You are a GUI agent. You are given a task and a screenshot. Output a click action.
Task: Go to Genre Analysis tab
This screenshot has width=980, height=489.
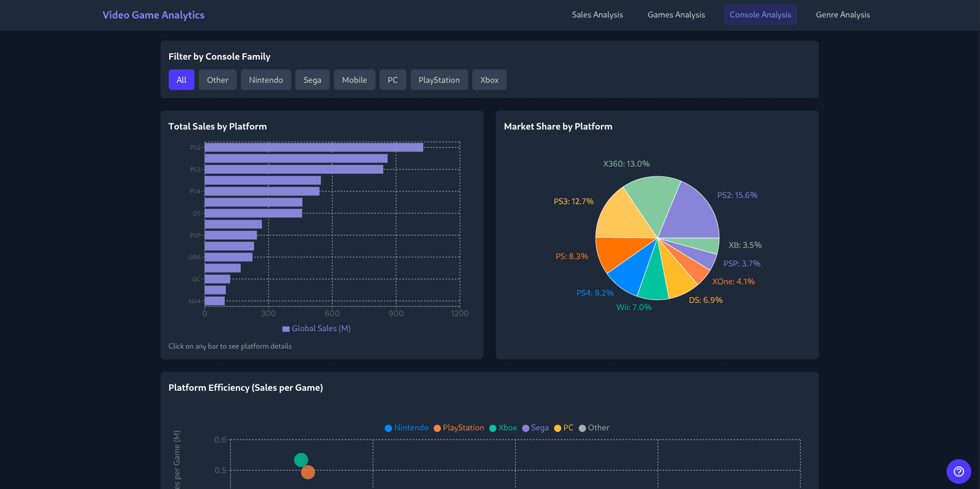click(843, 14)
